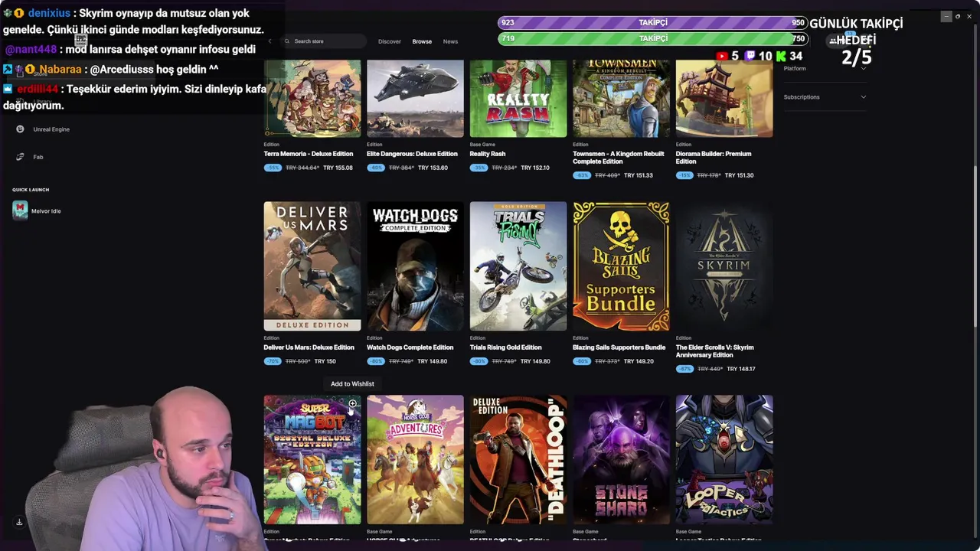980x551 pixels.
Task: Click the -55% discount badge on Terra Memoria
Action: coord(273,168)
